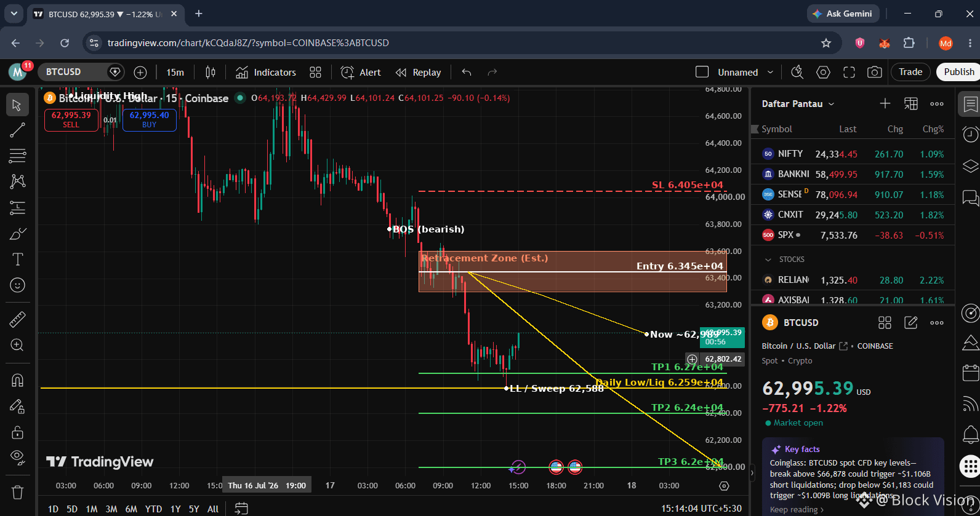This screenshot has width=980, height=516.
Task: Open the notifications bell panel
Action: [x=970, y=435]
